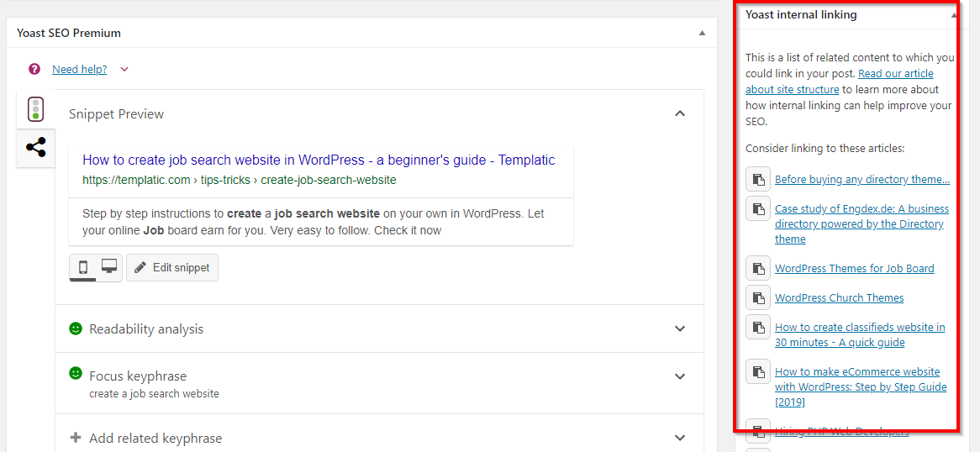Open How to make eCommerce website link
This screenshot has width=980, height=452.
point(861,387)
